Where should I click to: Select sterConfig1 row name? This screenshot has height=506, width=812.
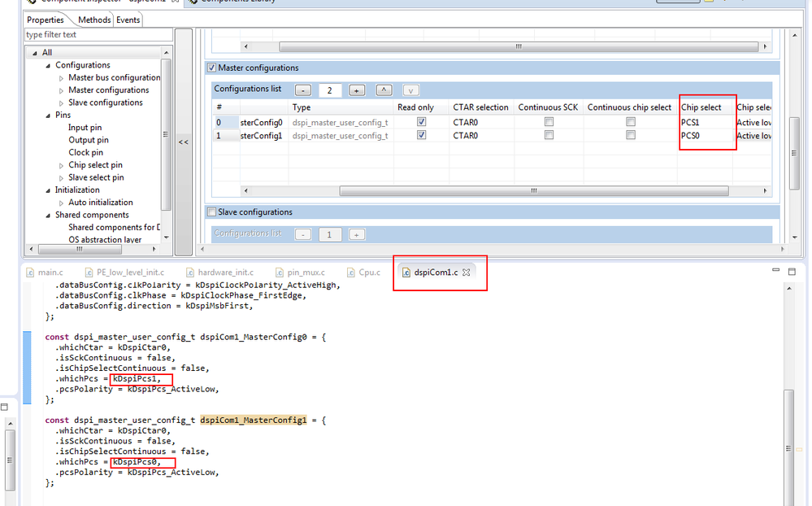(262, 136)
